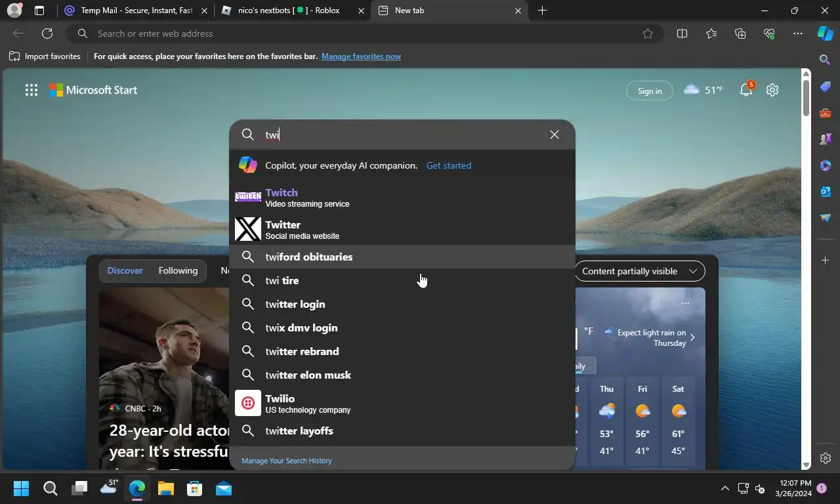The height and width of the screenshot is (504, 840).
Task: Open Browser essentials heart icon
Action: pyautogui.click(x=769, y=33)
